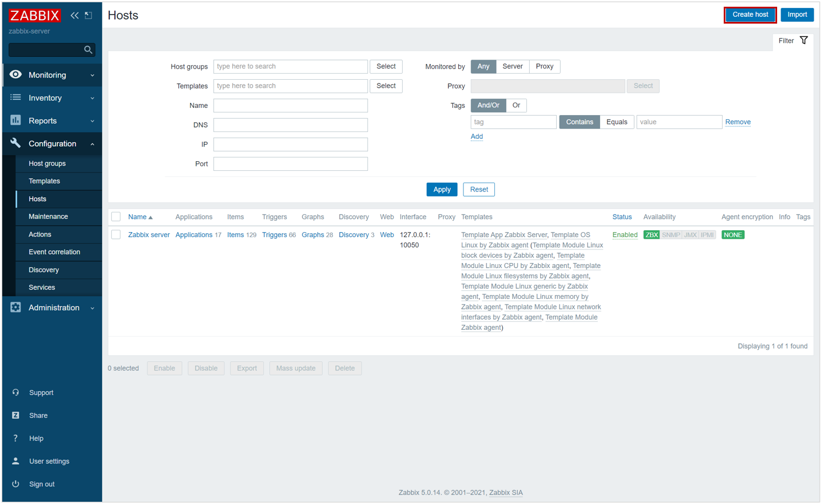Image resolution: width=821 pixels, height=504 pixels.
Task: Focus the tag name field
Action: coord(513,122)
